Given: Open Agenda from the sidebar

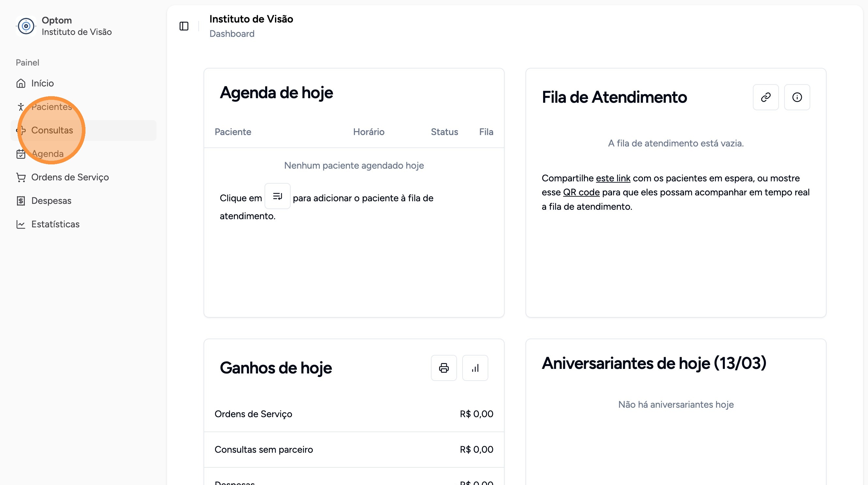Looking at the screenshot, I should click(48, 154).
